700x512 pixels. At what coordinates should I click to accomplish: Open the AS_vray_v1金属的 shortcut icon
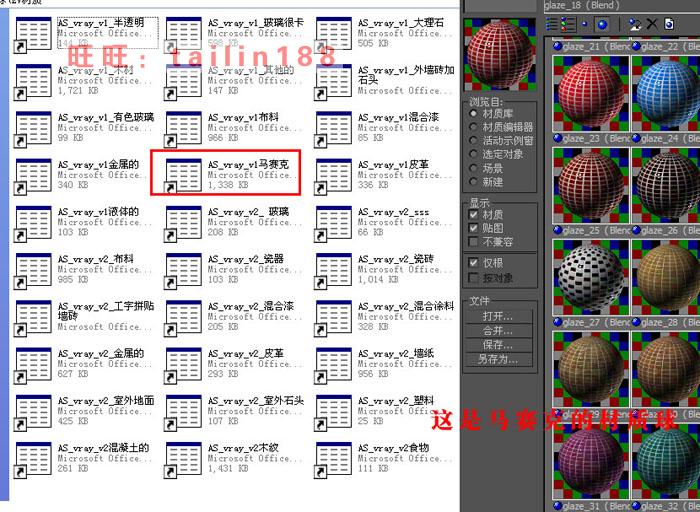33,176
